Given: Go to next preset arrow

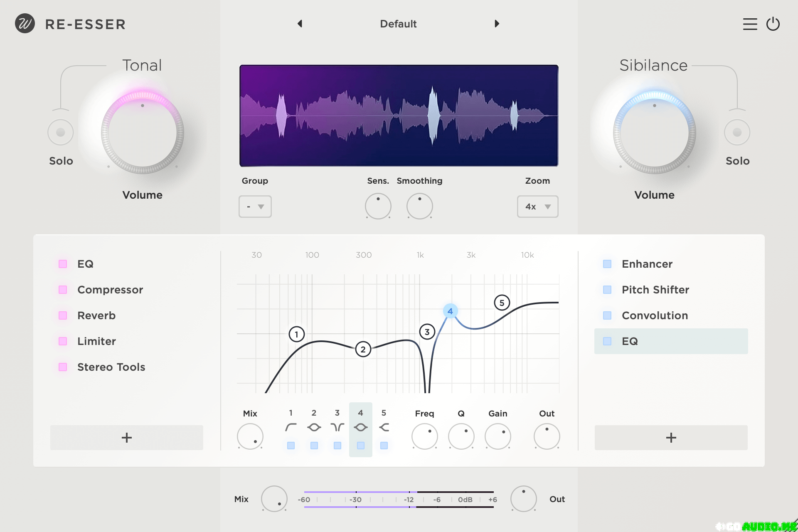Looking at the screenshot, I should point(497,24).
